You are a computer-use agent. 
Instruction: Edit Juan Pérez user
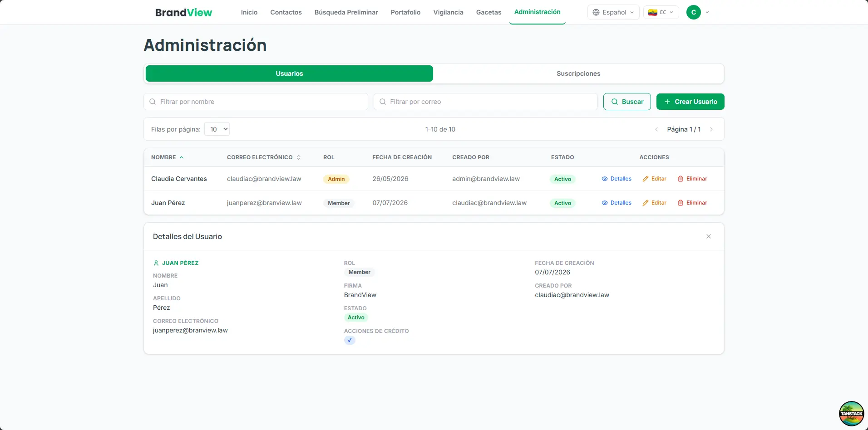[655, 203]
